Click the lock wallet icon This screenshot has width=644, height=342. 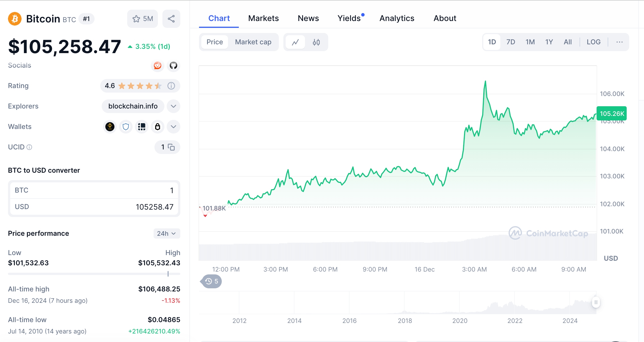(x=157, y=126)
